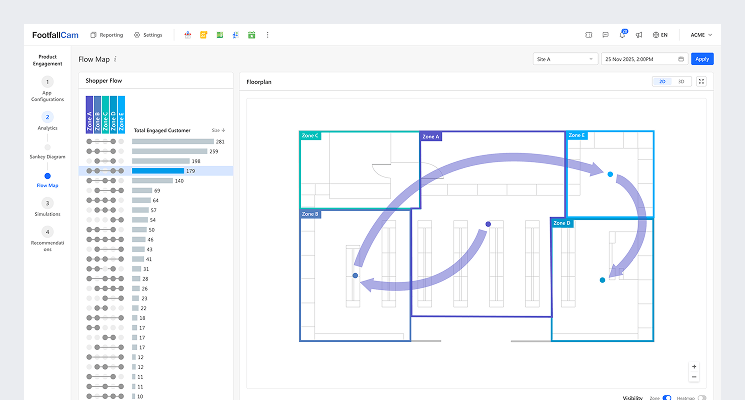Screen dimensions: 745x400
Task: Click the Apply button
Action: click(x=702, y=59)
